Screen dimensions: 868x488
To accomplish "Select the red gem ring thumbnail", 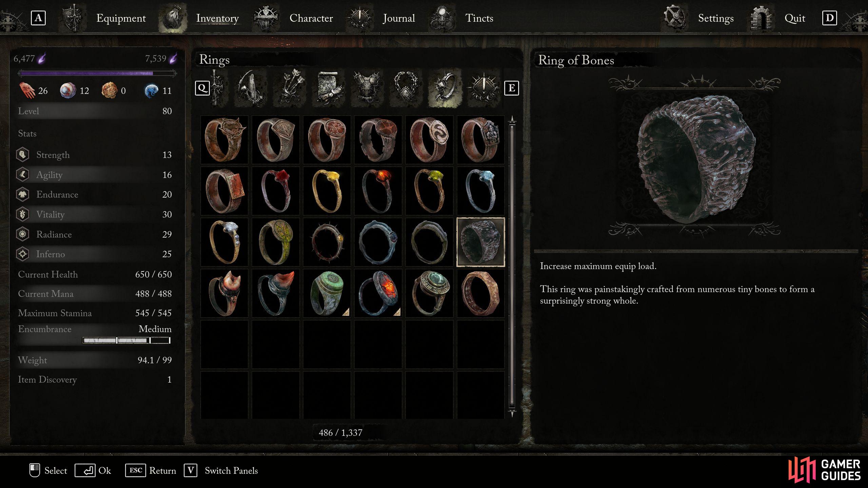I will pyautogui.click(x=276, y=191).
